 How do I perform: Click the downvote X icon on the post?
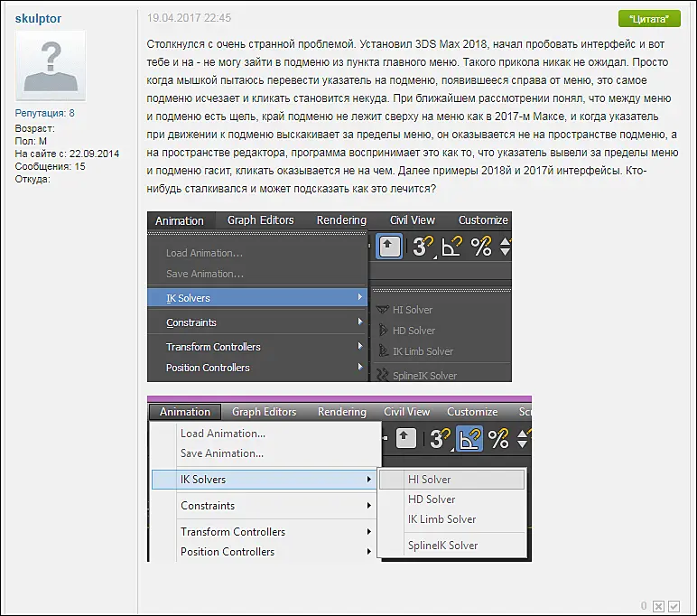coord(658,606)
